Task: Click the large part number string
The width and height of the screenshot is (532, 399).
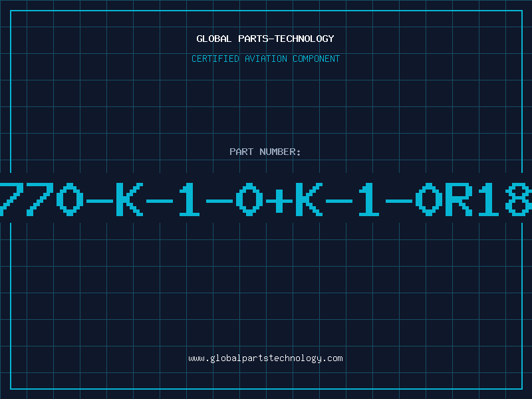Action: [266, 199]
